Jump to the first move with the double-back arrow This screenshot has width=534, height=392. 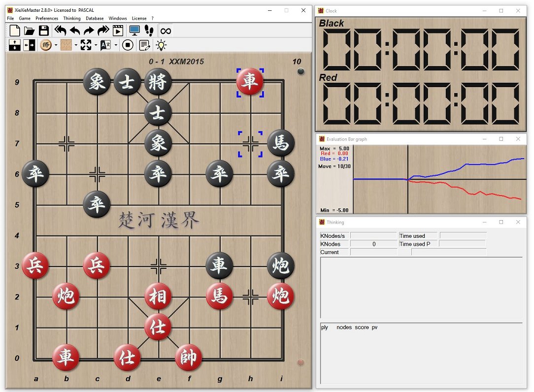[60, 31]
